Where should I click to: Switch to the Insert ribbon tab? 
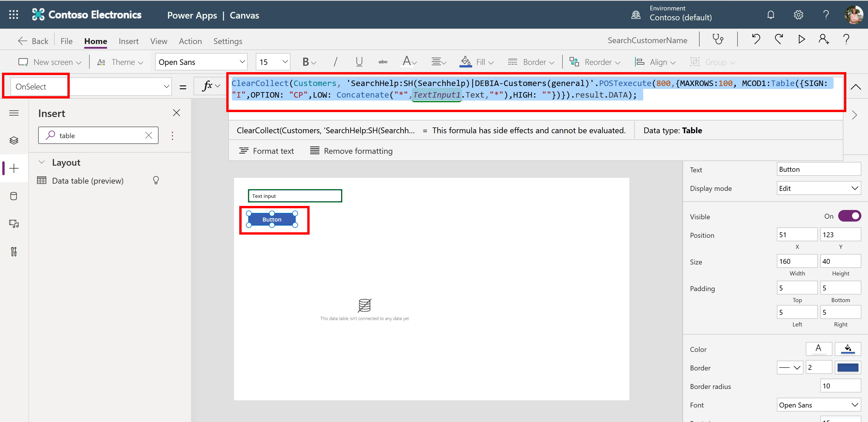(128, 41)
